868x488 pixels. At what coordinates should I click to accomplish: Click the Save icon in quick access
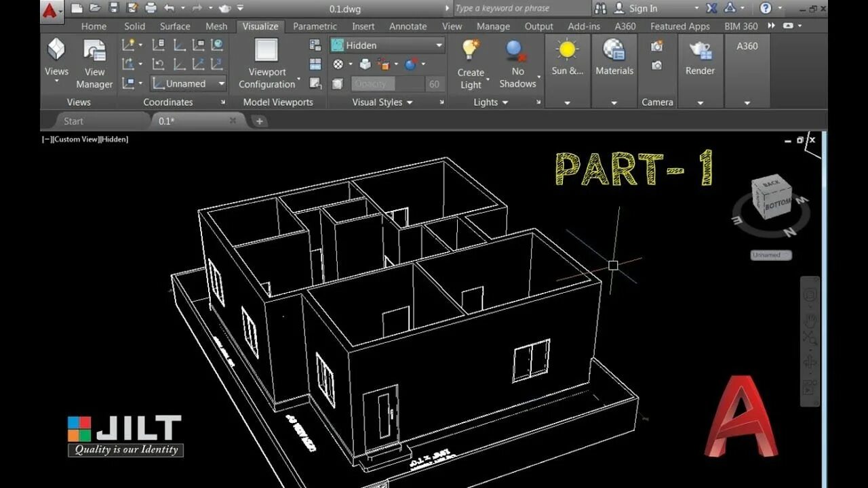coord(113,8)
